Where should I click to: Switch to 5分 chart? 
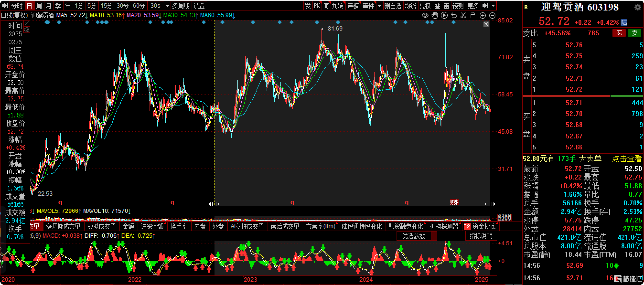(x=92, y=5)
